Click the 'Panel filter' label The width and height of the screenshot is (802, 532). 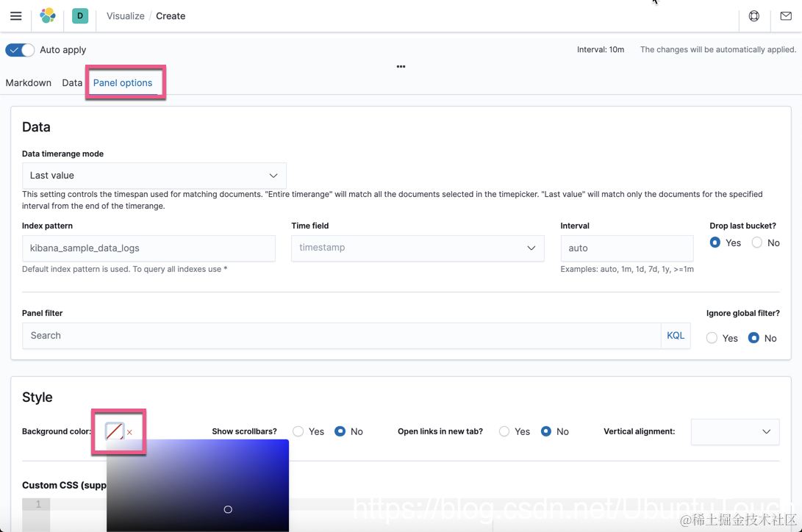pyautogui.click(x=43, y=313)
